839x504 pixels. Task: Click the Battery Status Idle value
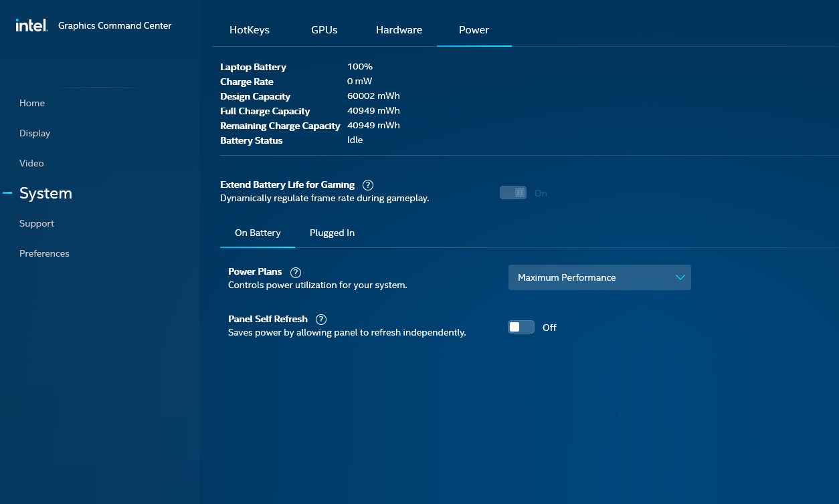[x=355, y=140]
